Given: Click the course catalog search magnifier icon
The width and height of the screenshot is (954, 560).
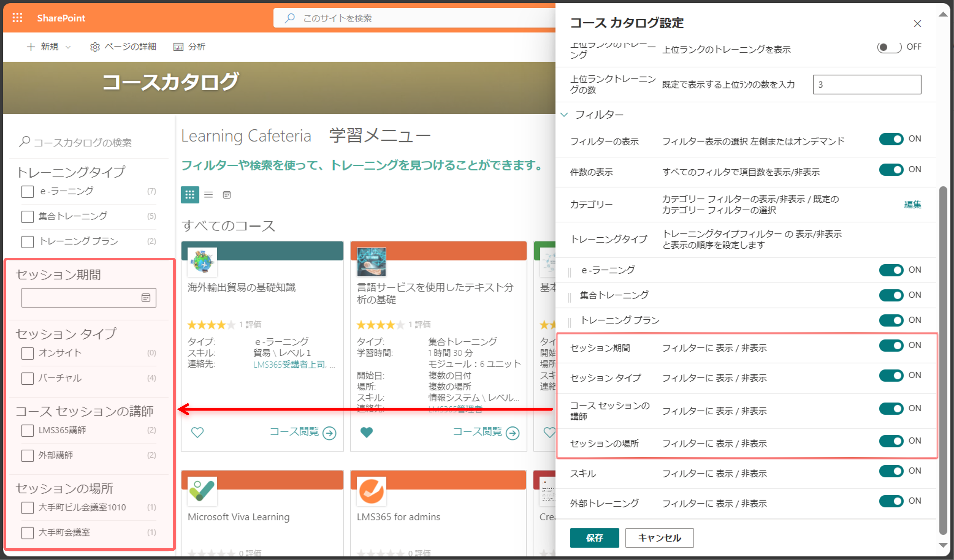Looking at the screenshot, I should pyautogui.click(x=25, y=142).
